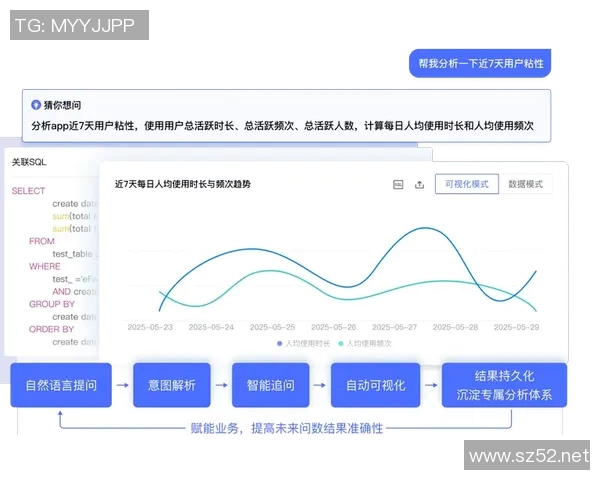The width and height of the screenshot is (600, 480).
Task: Click the SELECT keyword in SQL
Action: 28,191
